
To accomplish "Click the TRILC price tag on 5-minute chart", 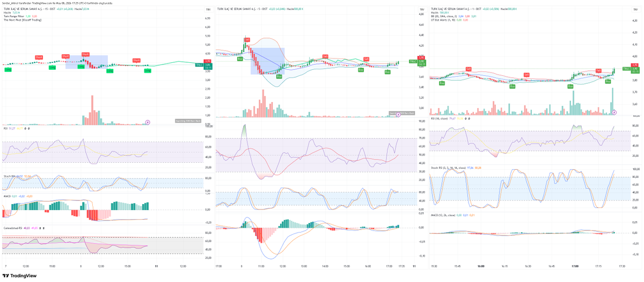I will 412,62.
